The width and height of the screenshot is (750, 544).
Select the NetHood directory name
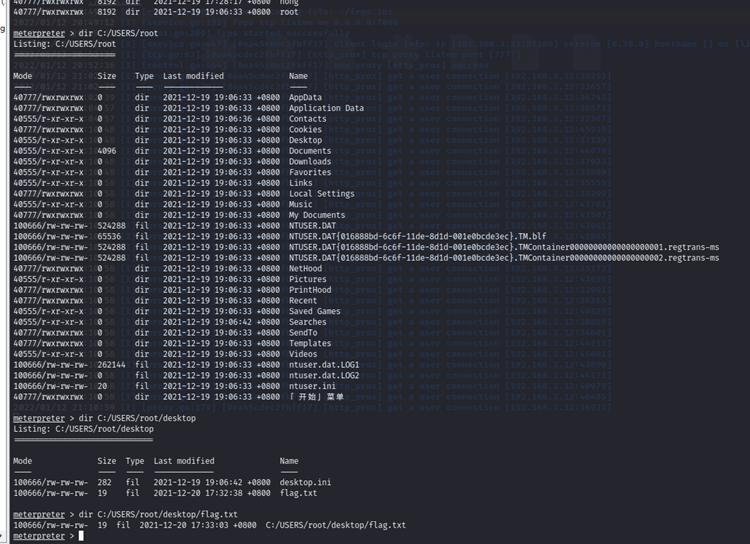pos(305,268)
